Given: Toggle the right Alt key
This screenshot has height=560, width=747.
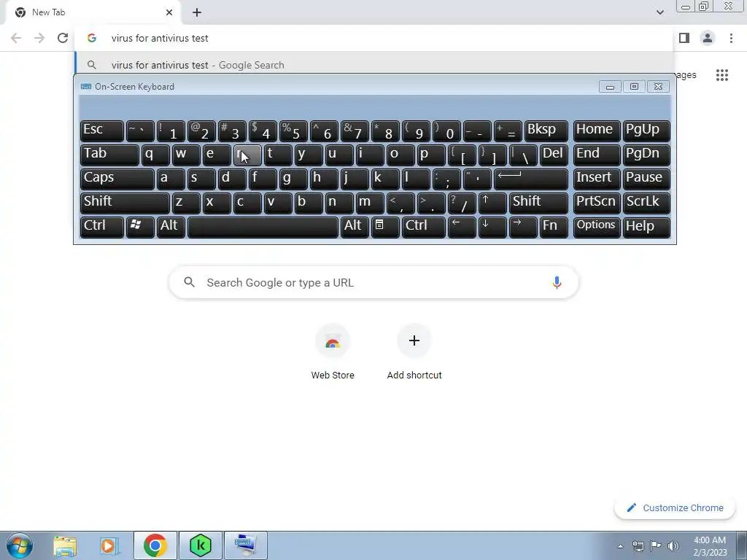Looking at the screenshot, I should point(355,227).
